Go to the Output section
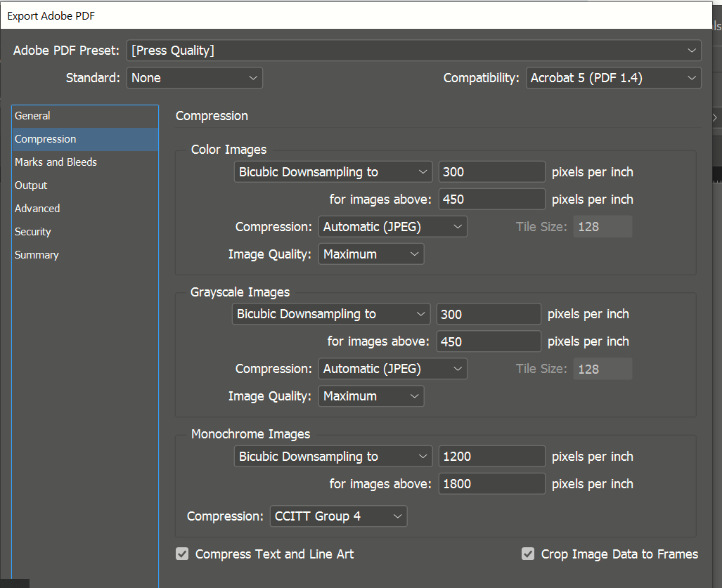The image size is (722, 588). click(x=32, y=185)
